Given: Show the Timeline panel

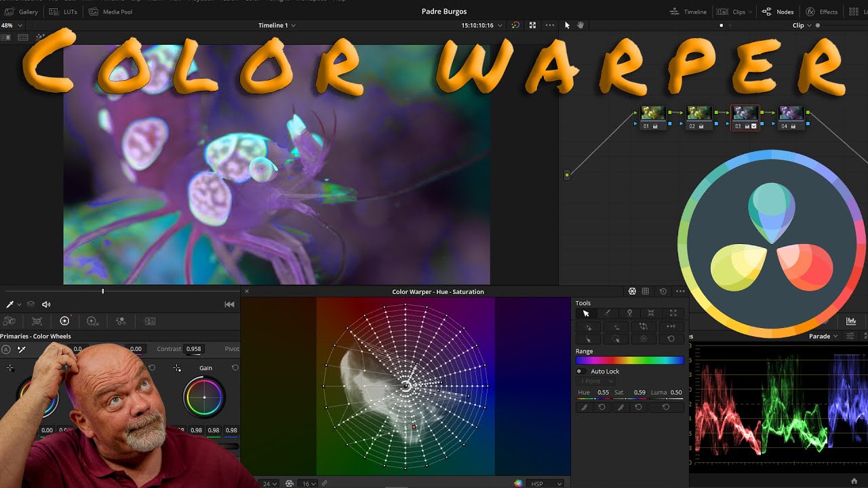Looking at the screenshot, I should (688, 12).
